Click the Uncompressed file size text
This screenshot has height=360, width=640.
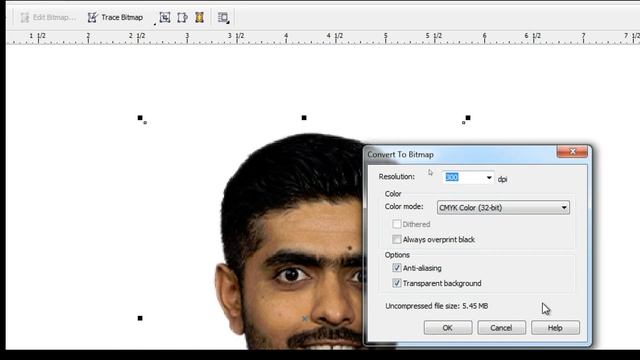[x=436, y=306]
